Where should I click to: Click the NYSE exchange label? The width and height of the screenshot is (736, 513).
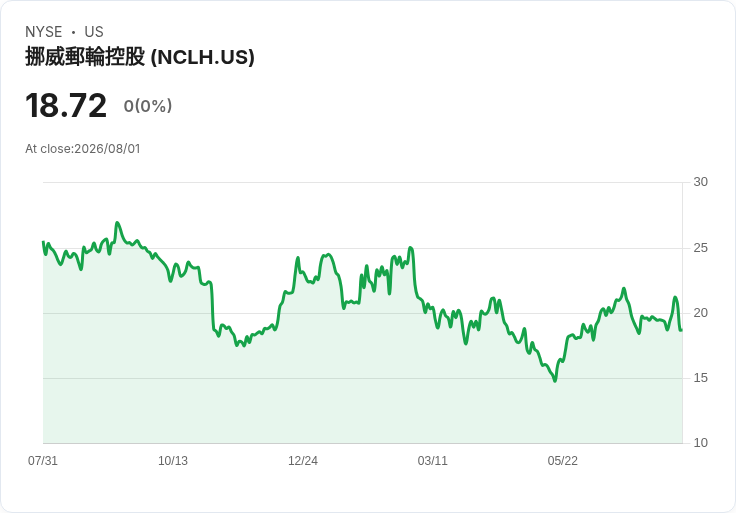coord(44,32)
